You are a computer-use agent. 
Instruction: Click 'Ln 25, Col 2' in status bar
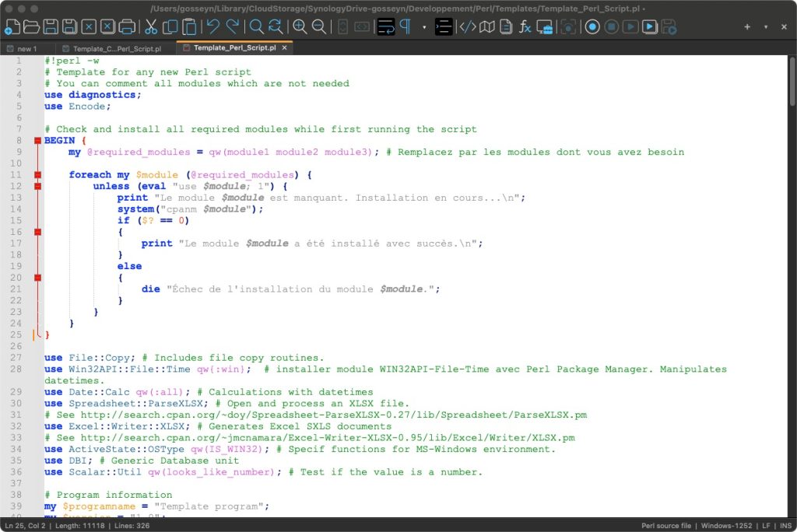pos(25,526)
